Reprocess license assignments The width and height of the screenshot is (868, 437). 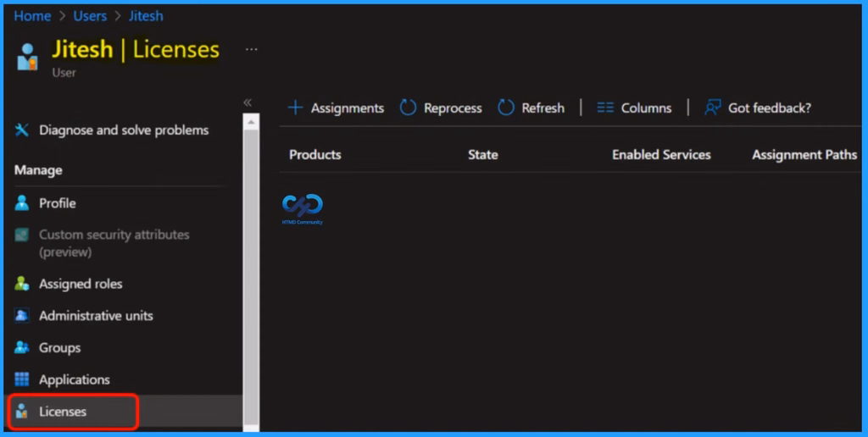(x=453, y=108)
